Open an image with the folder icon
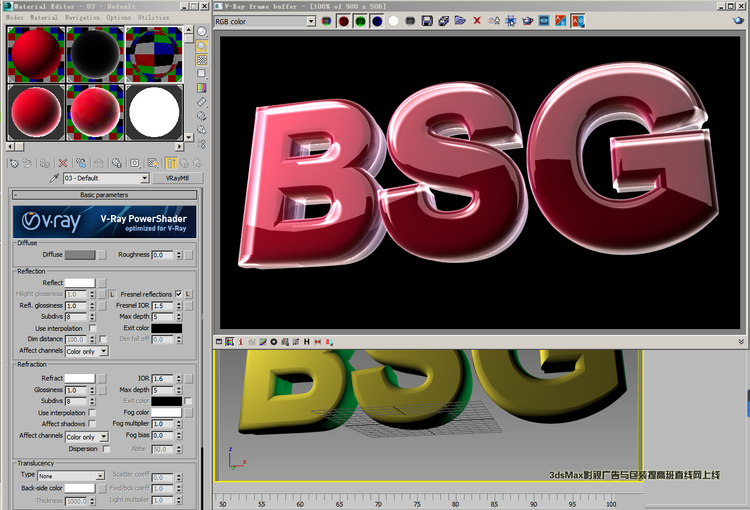Viewport: 750px width, 510px height. tap(460, 21)
